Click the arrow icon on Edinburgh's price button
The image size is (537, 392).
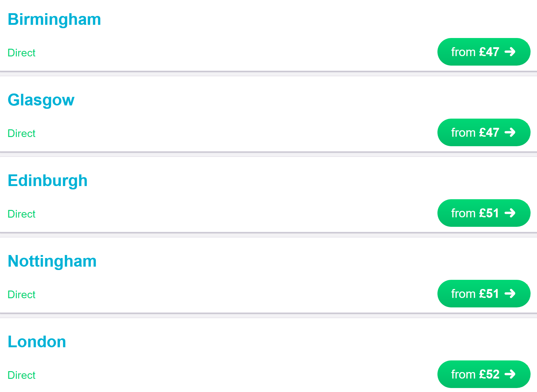(510, 213)
